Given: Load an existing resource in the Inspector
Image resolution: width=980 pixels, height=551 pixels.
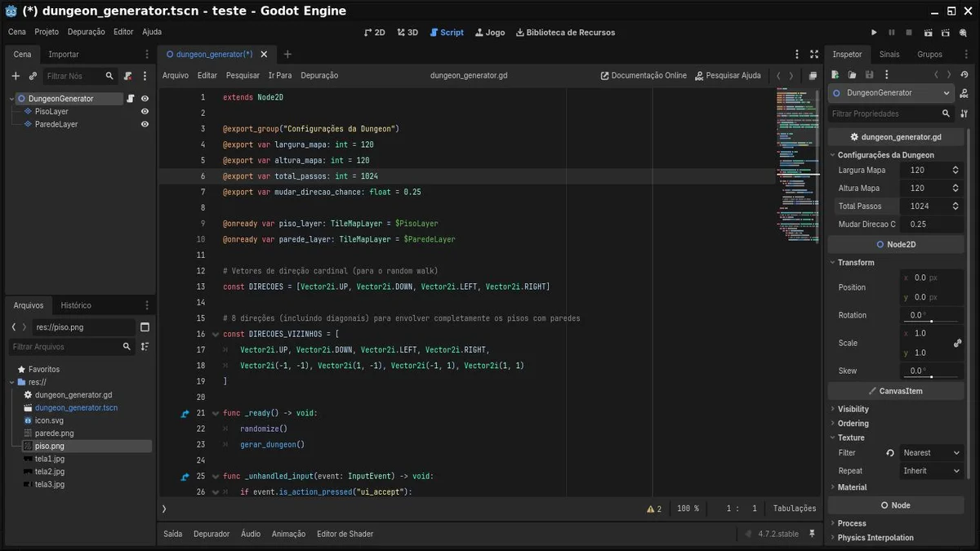Looking at the screenshot, I should coord(853,74).
